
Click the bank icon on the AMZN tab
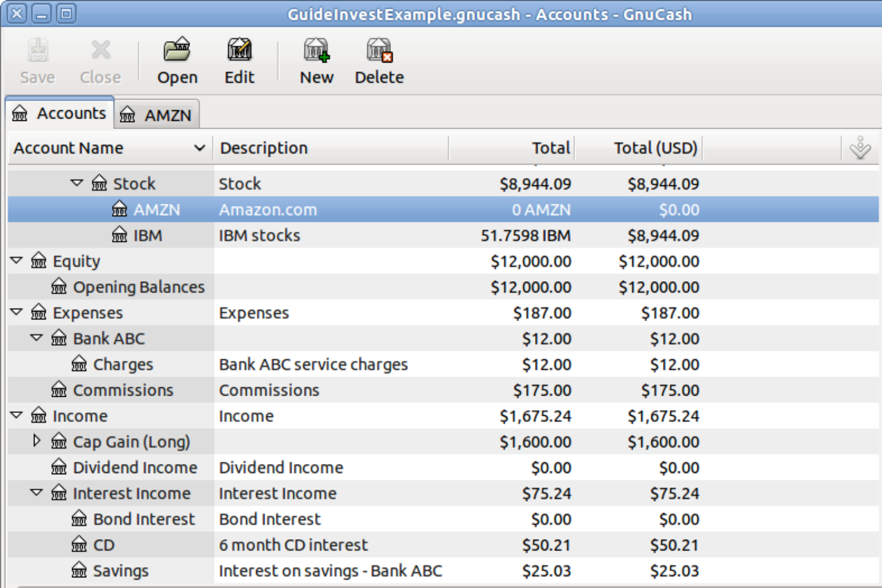[x=128, y=115]
